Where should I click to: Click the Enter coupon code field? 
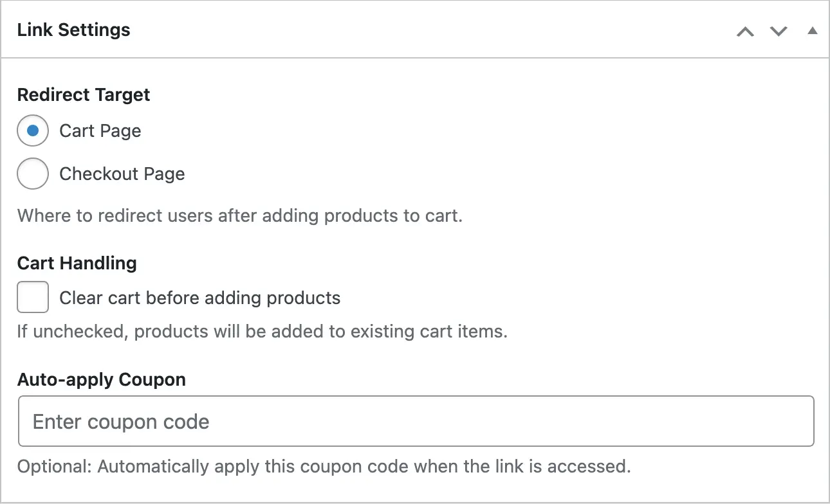(x=416, y=422)
